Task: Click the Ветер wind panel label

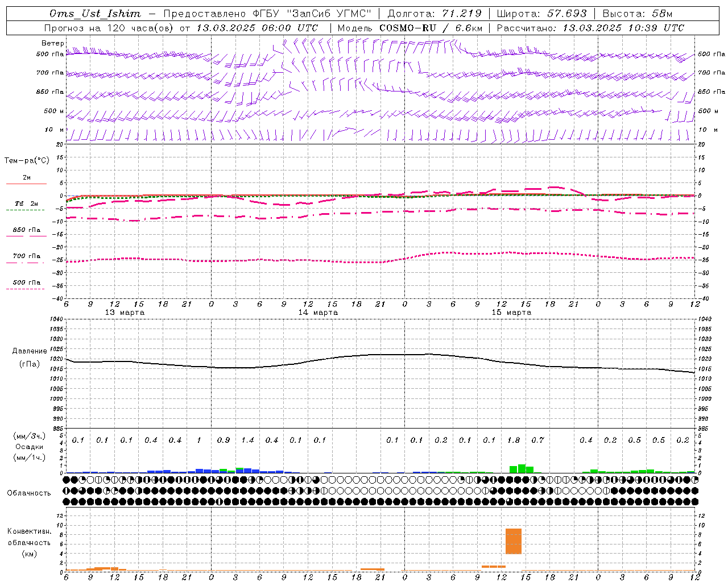Action: [x=53, y=43]
